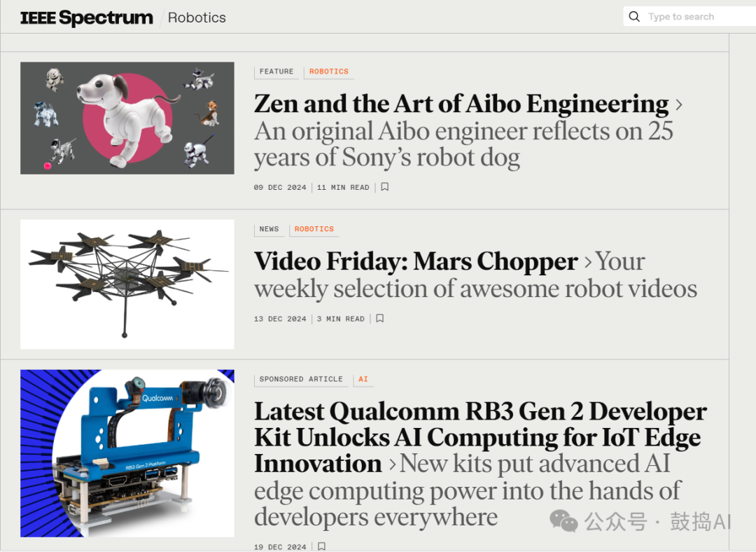Image resolution: width=756 pixels, height=552 pixels.
Task: Open the IEEE Spectrum logo homepage
Action: [x=87, y=18]
